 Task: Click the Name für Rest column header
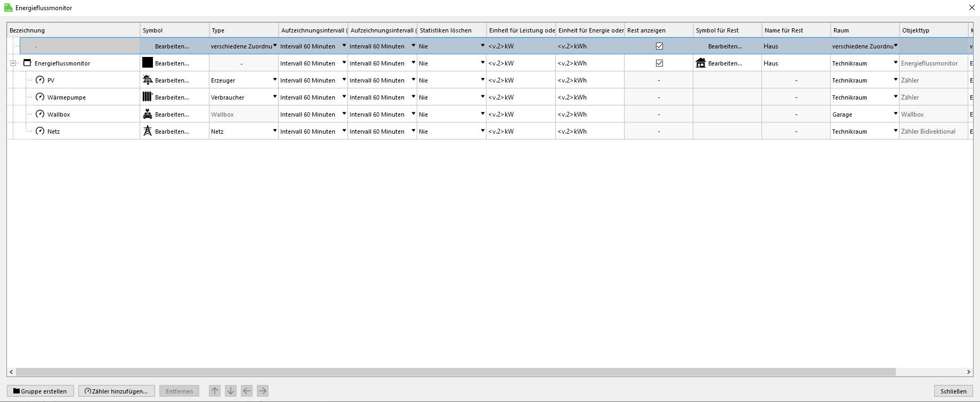(796, 30)
